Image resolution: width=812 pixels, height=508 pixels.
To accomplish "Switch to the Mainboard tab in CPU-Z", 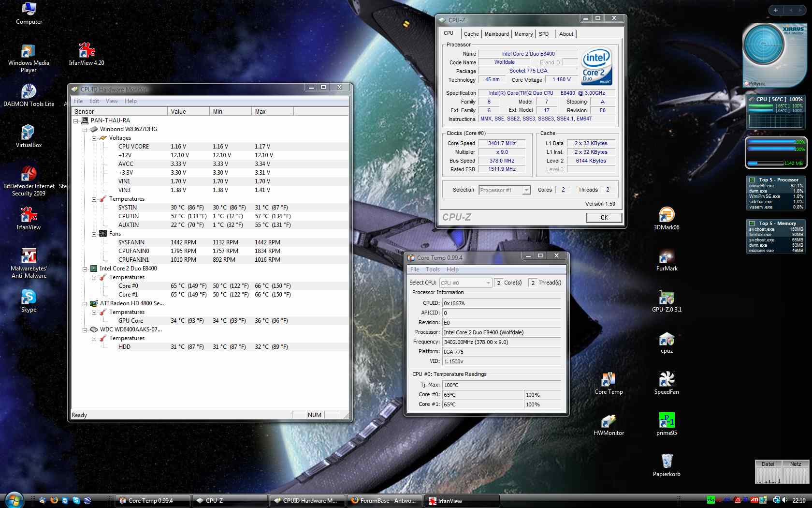I will (497, 34).
